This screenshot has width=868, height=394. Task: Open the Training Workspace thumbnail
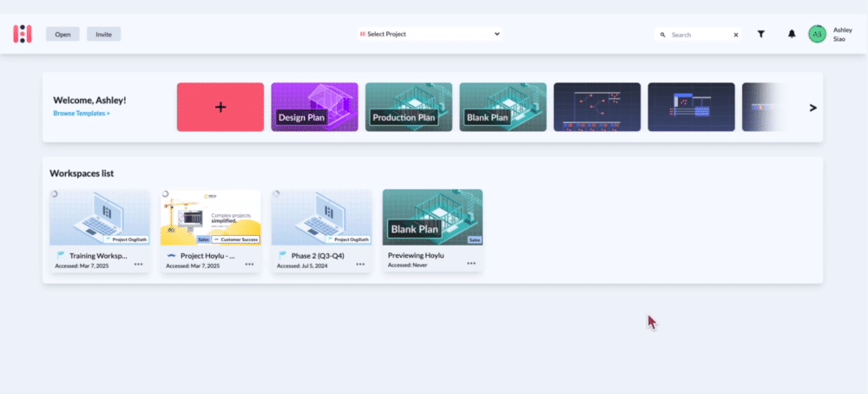coord(100,217)
